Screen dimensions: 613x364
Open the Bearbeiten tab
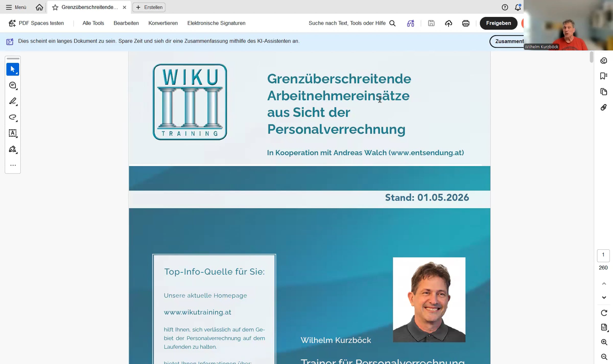click(126, 23)
